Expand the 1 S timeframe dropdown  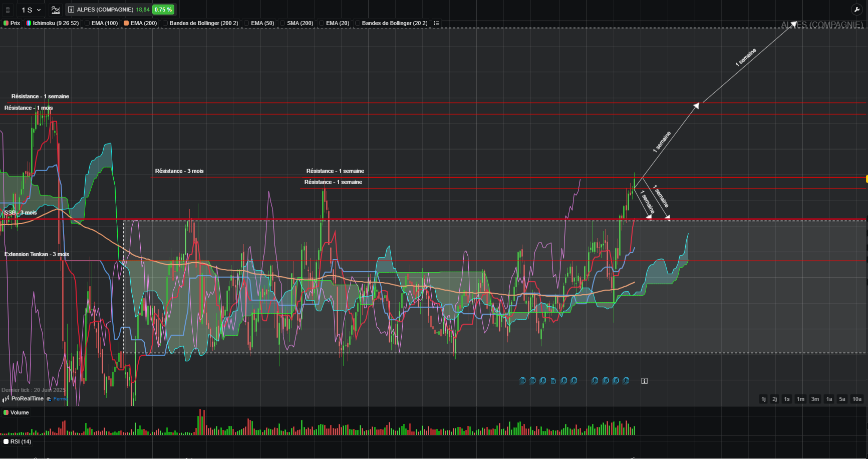tap(31, 10)
